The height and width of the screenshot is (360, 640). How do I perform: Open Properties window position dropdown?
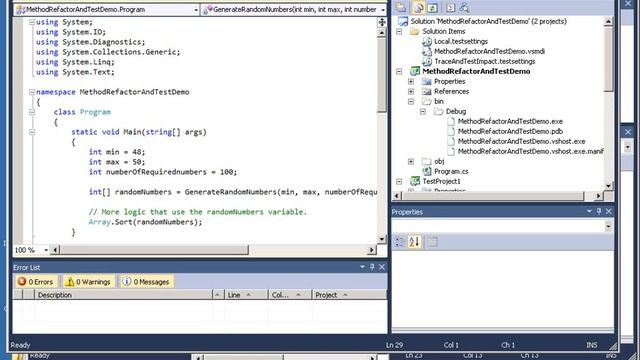[x=589, y=211]
